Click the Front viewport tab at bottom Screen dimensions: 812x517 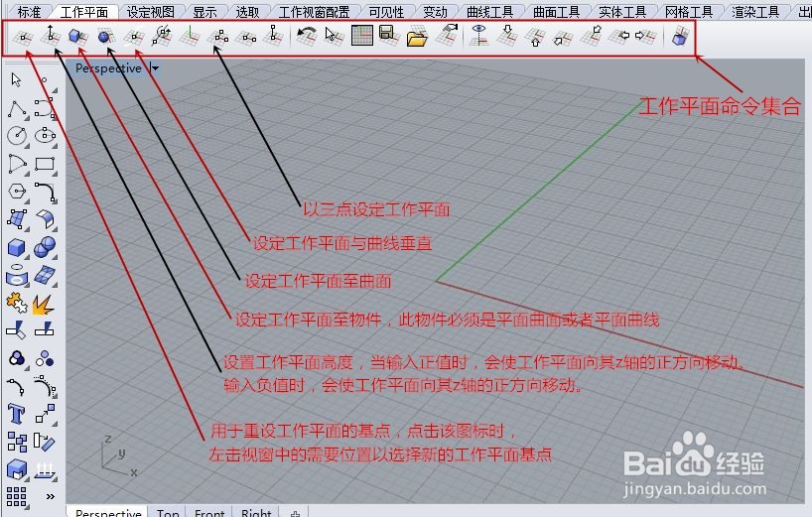[209, 512]
